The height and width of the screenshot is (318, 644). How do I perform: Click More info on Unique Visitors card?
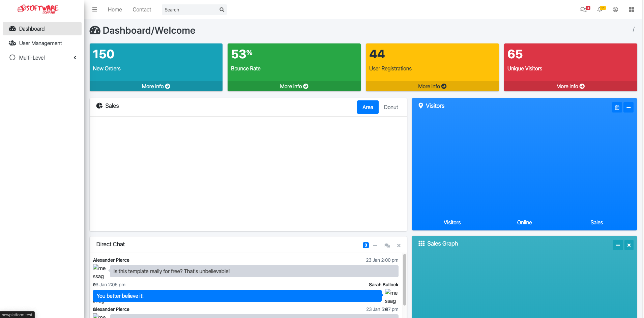point(570,86)
